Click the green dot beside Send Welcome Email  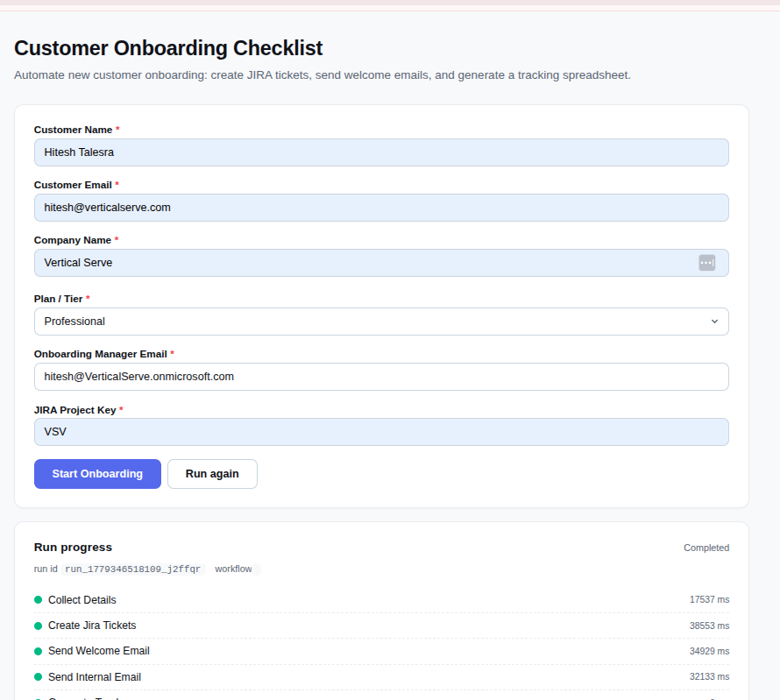point(38,651)
